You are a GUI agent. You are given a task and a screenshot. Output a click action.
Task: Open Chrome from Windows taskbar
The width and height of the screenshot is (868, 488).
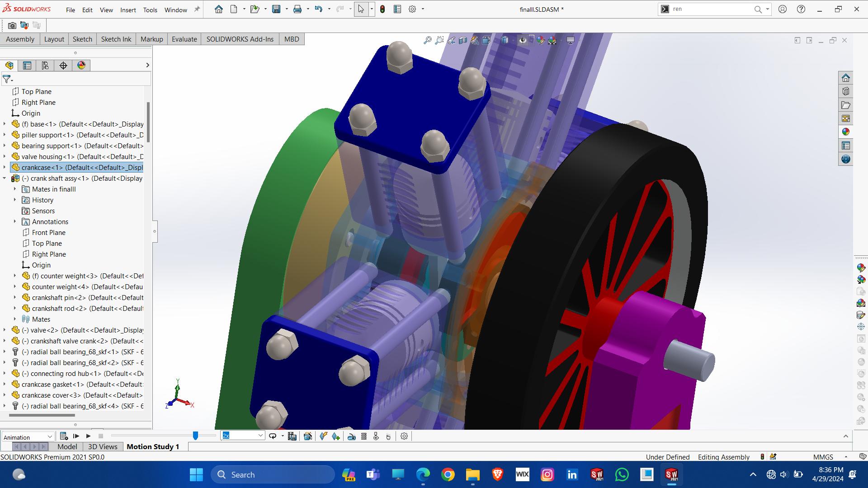(x=448, y=474)
